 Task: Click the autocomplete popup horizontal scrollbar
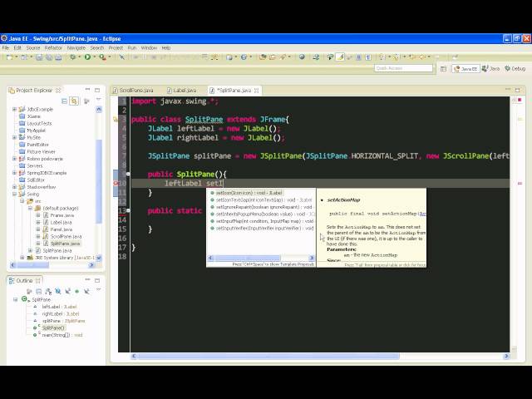click(248, 258)
